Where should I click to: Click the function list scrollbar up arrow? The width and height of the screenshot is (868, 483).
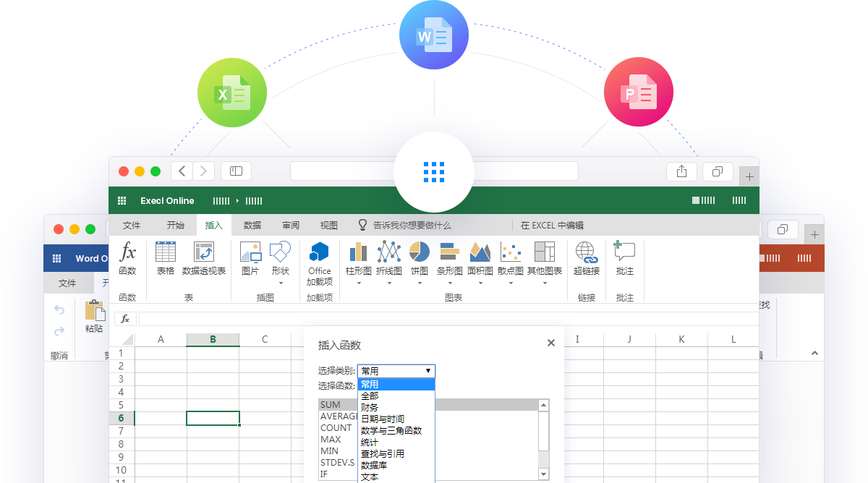544,405
